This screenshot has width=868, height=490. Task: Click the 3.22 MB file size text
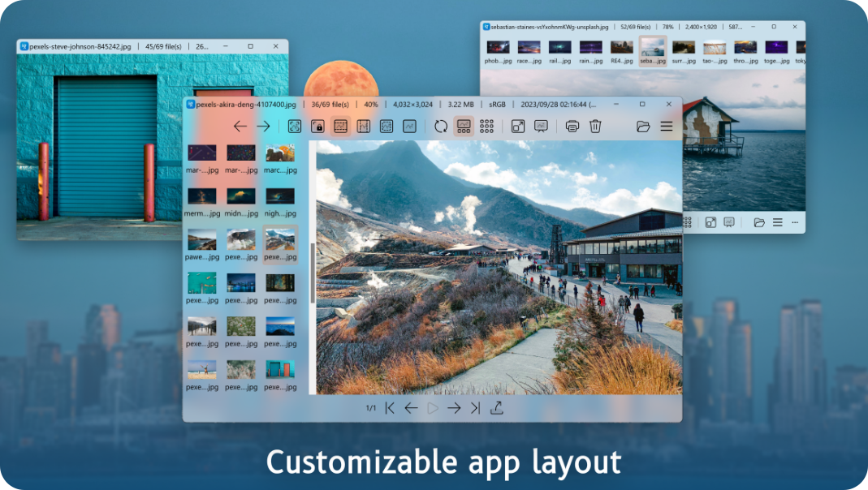tap(460, 105)
